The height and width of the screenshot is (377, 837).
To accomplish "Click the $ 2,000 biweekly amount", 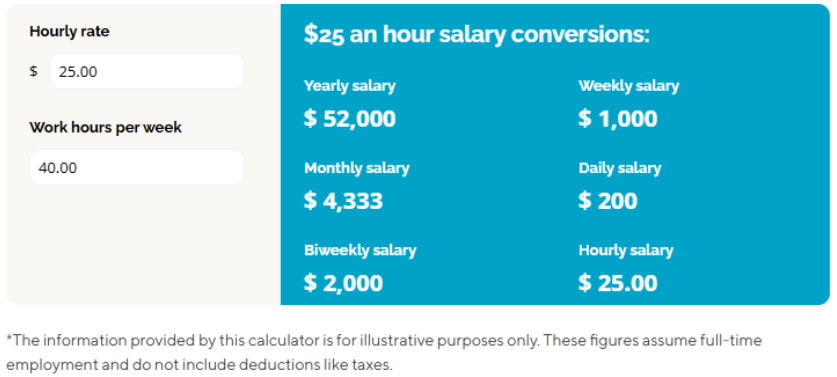I will (x=344, y=283).
